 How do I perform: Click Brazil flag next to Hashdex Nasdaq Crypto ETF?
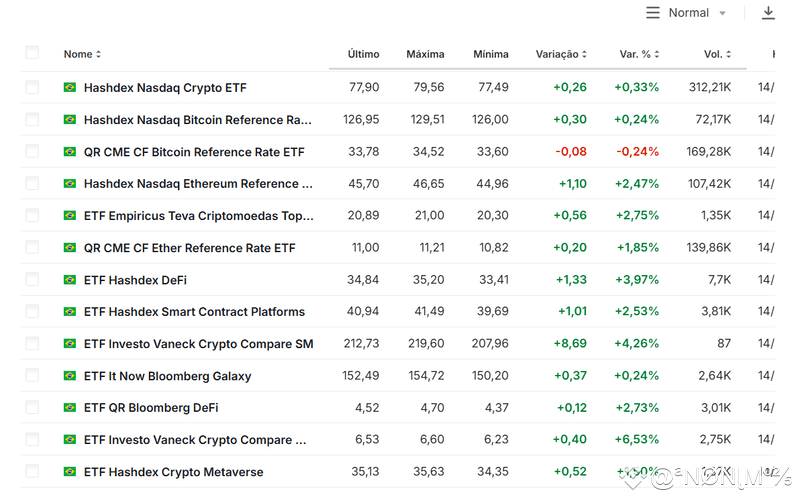click(70, 88)
